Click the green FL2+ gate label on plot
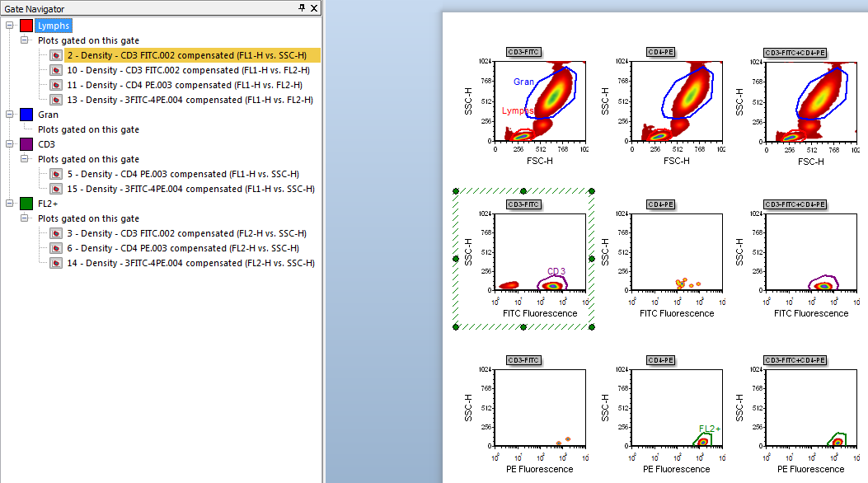The height and width of the screenshot is (483, 868). pos(709,429)
